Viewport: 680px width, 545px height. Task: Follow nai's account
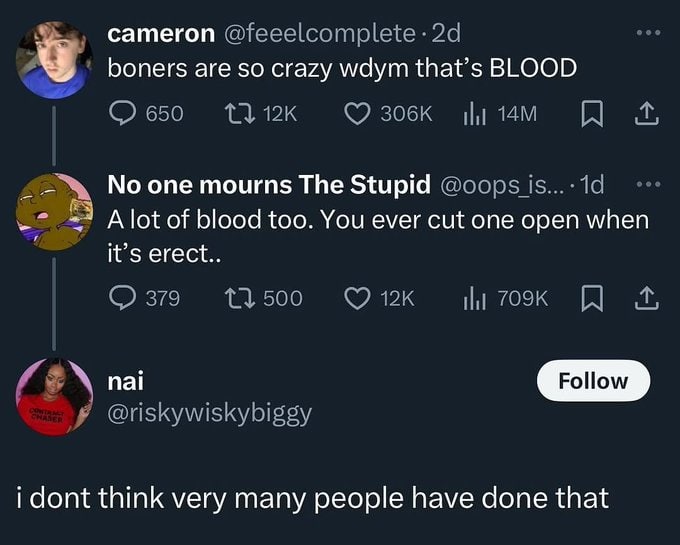tap(593, 381)
